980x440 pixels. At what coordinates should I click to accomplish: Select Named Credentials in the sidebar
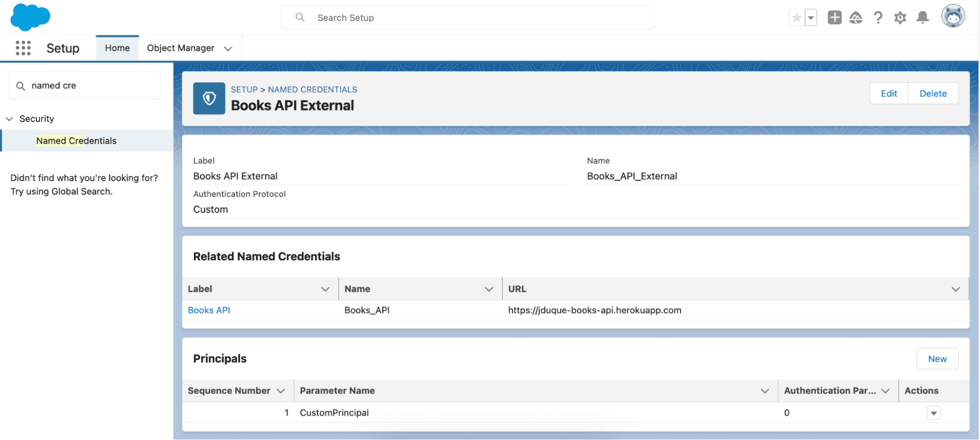(76, 141)
